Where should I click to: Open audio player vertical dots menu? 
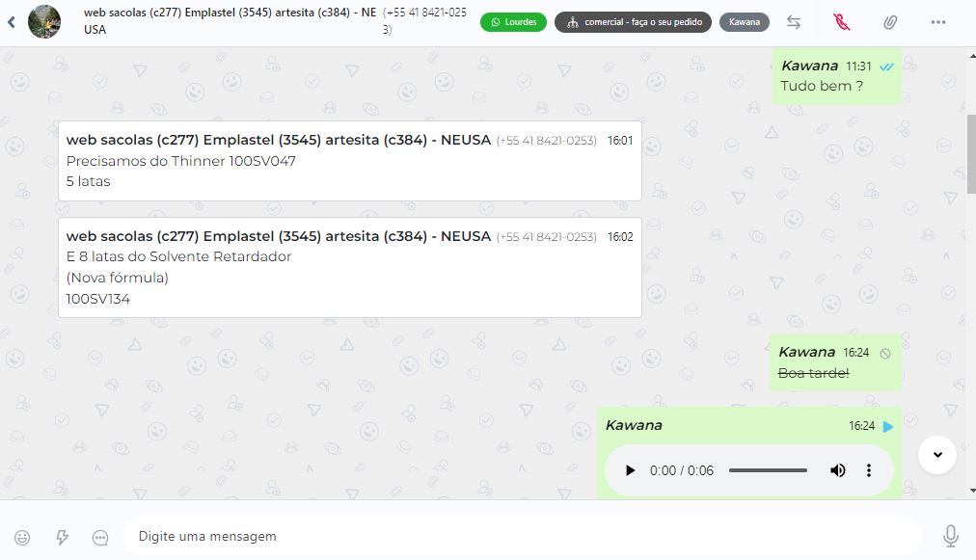(869, 470)
